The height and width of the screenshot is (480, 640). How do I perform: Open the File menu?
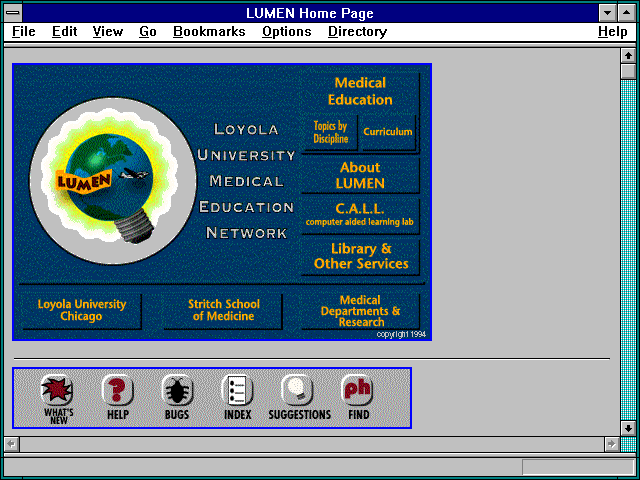[x=24, y=31]
